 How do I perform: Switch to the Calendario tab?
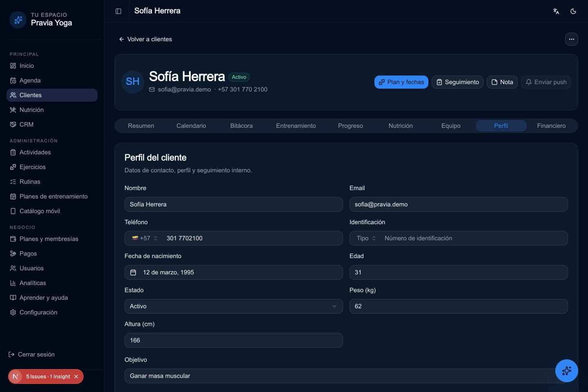(191, 126)
